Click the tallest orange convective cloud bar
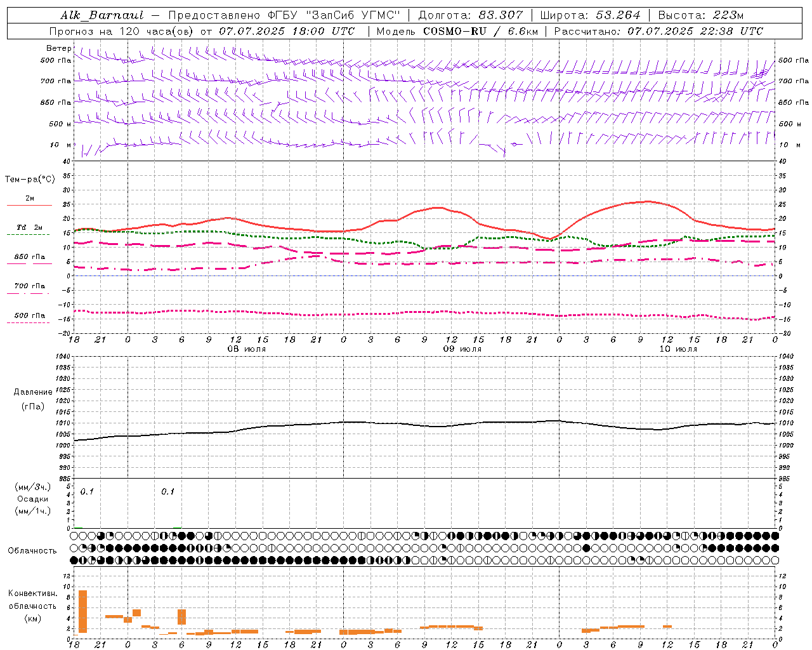Viewport: 812px width, 650px height. coord(82,611)
